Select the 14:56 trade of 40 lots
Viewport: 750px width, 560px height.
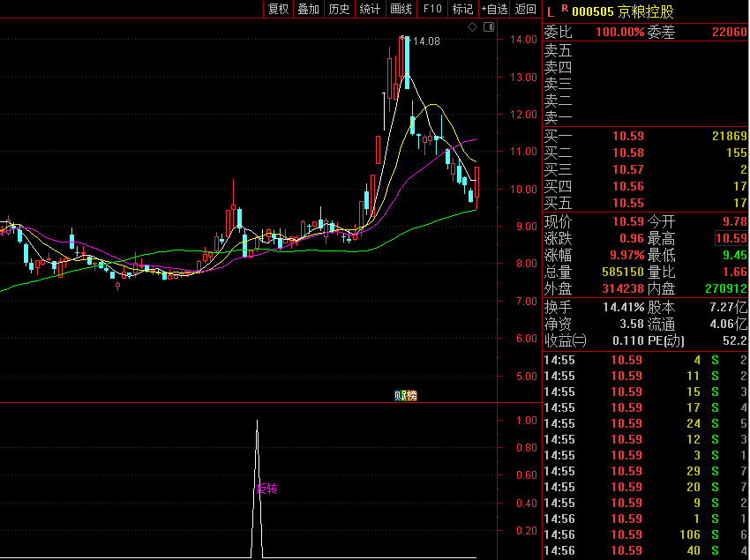tap(646, 550)
